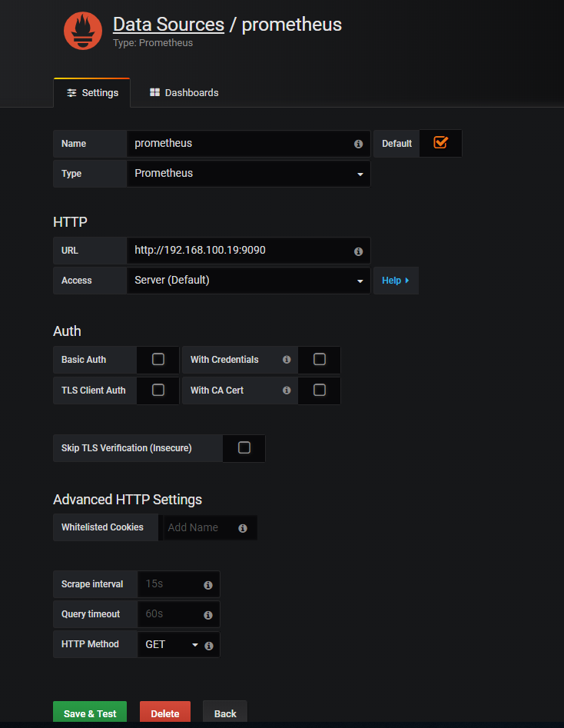The height and width of the screenshot is (728, 564).
Task: Click the info icon beside With Credentials
Action: click(x=286, y=360)
